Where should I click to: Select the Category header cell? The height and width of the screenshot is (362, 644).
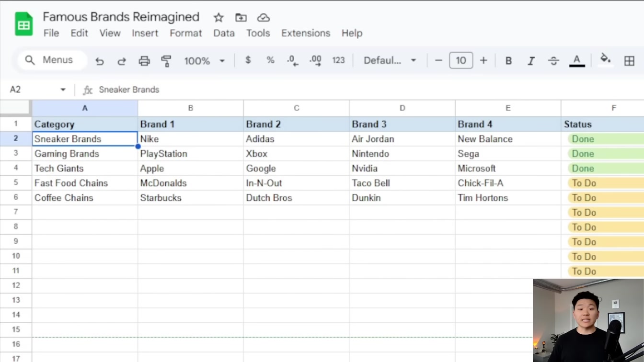tap(85, 124)
